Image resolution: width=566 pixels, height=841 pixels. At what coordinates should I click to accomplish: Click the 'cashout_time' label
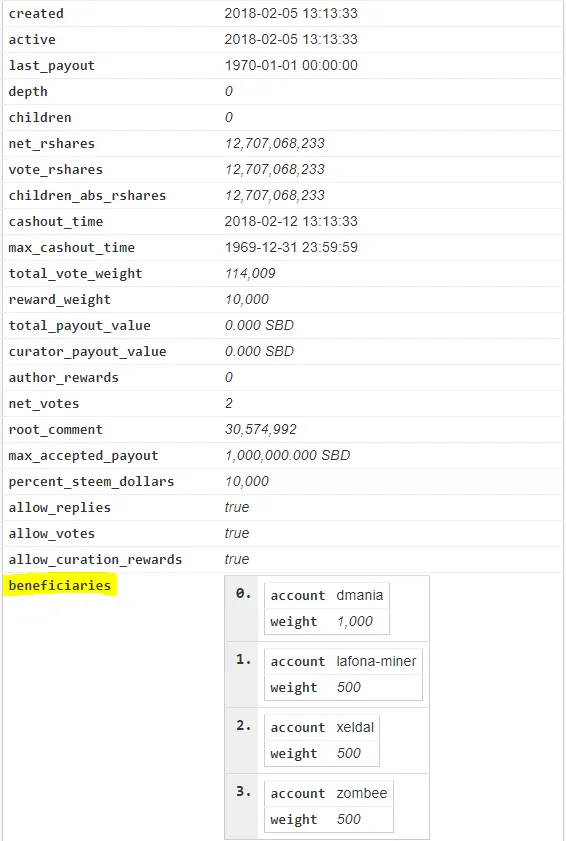tap(56, 222)
